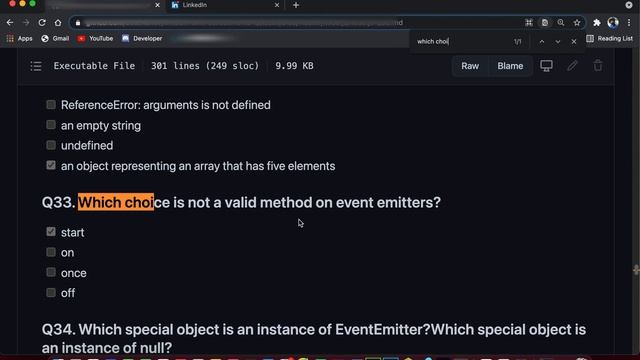Image resolution: width=640 pixels, height=360 pixels.
Task: Jump to next find-in-page match
Action: [x=558, y=42]
